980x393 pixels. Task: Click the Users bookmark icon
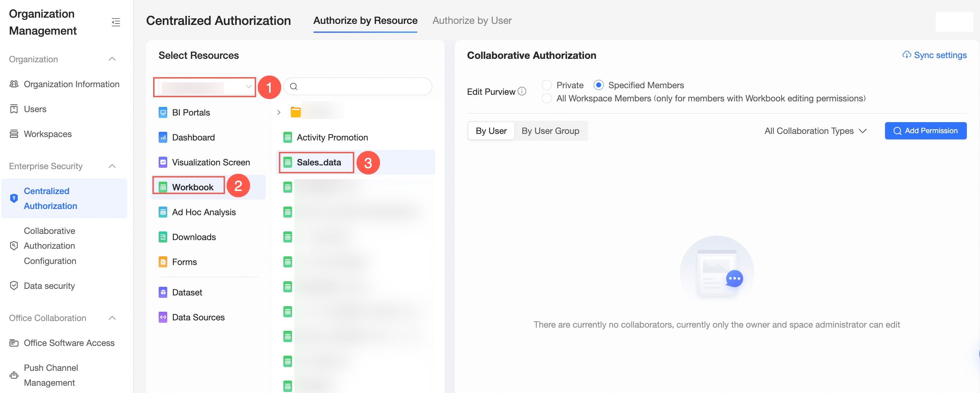[x=14, y=109]
